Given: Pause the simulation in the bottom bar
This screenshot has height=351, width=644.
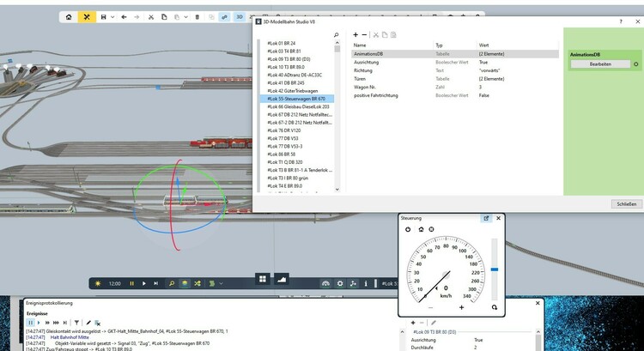Looking at the screenshot, I should (132, 282).
